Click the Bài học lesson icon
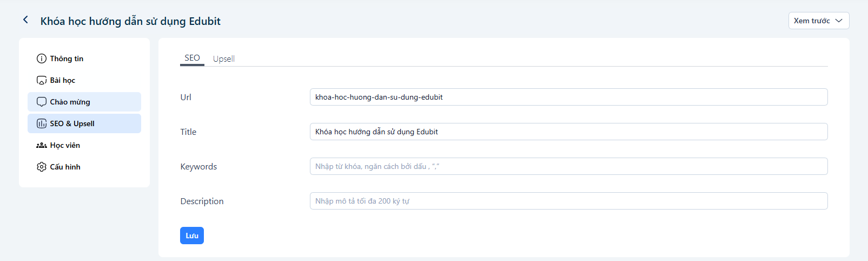The image size is (868, 261). [x=42, y=80]
